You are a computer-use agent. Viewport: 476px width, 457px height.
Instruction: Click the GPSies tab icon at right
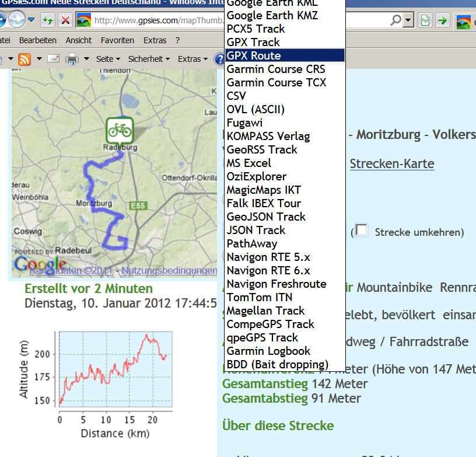tap(464, 22)
